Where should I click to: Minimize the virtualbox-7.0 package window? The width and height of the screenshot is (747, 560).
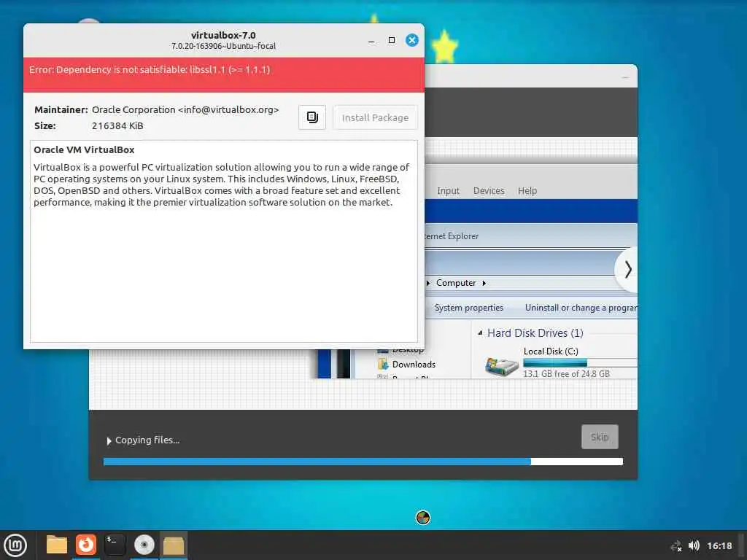pyautogui.click(x=371, y=41)
